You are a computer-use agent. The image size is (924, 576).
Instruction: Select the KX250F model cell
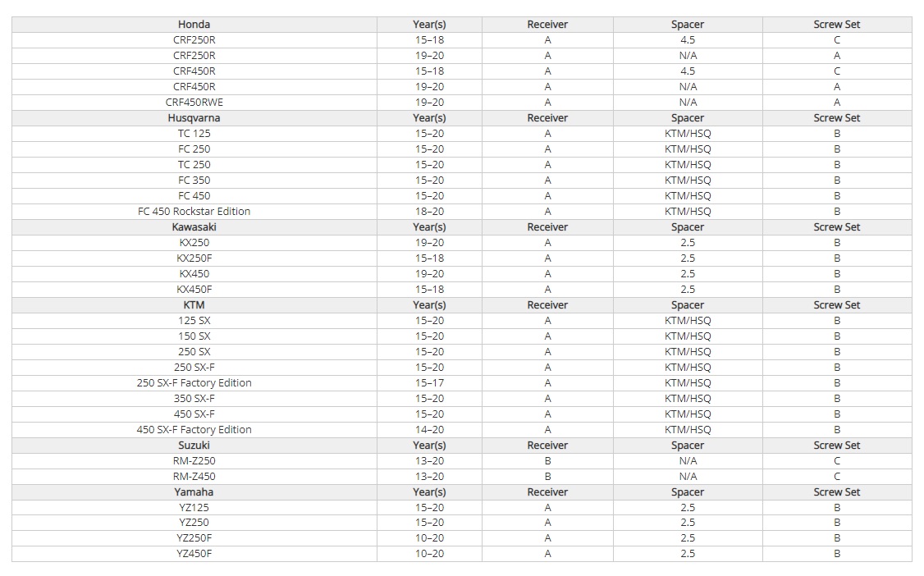pyautogui.click(x=194, y=258)
